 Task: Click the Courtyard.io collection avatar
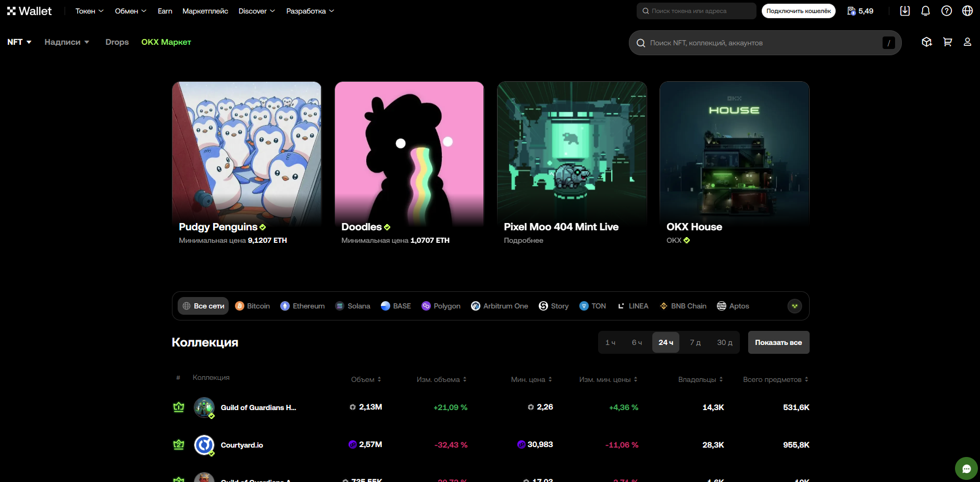[x=204, y=445]
